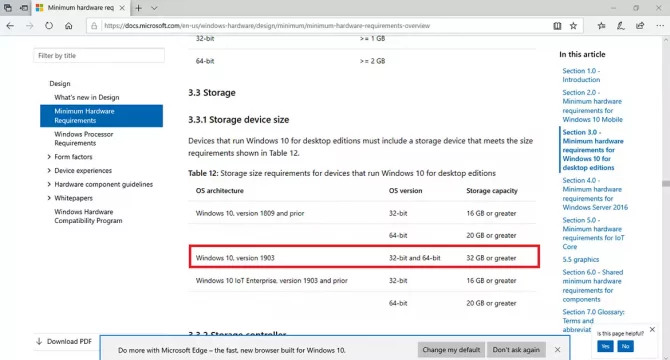Click the vertical page scrollbar thumb
Screen dimensions: 670x360
point(666,184)
